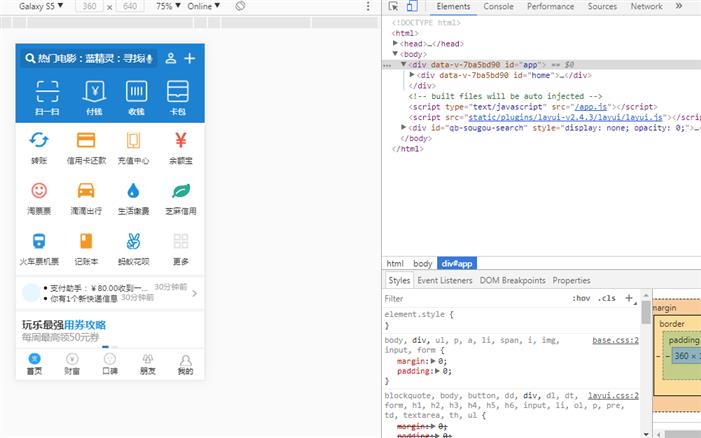This screenshot has height=438, width=701.
Task: Show more DevTools tabs with chevron
Action: coord(679,6)
